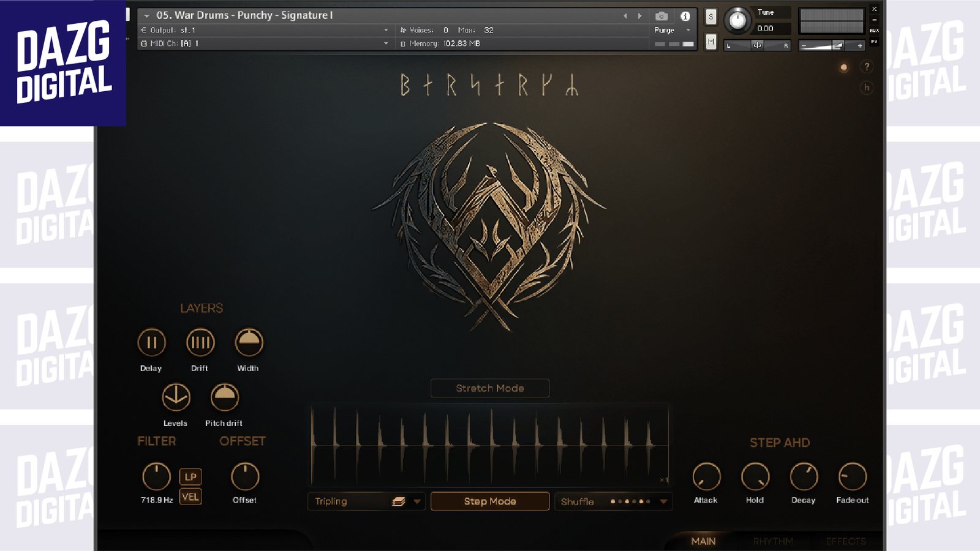Load the next instrument with right arrow
Viewport: 980px width, 551px height.
(x=639, y=16)
